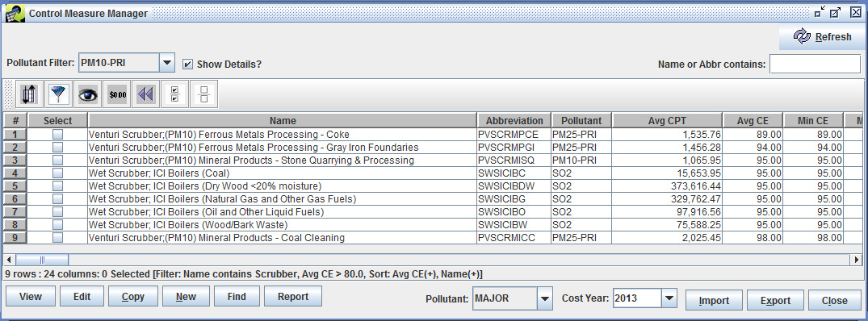Click the minimize window icon in title bar
This screenshot has width=868, height=321.
(820, 12)
